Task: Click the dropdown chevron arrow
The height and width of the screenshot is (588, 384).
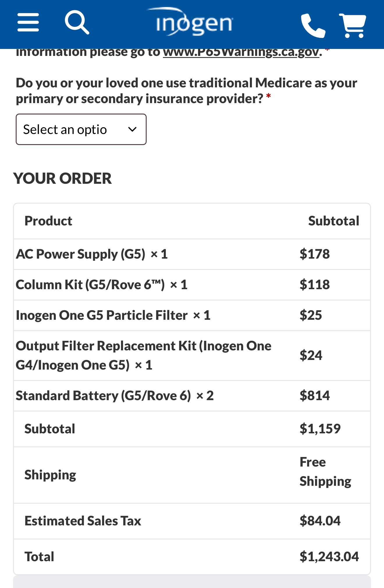Action: coord(132,129)
